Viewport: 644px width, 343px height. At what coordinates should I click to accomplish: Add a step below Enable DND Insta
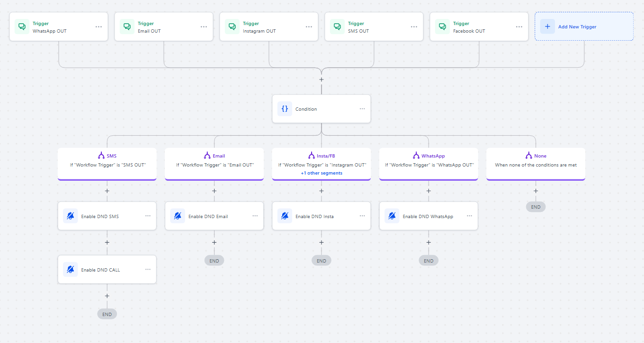322,242
